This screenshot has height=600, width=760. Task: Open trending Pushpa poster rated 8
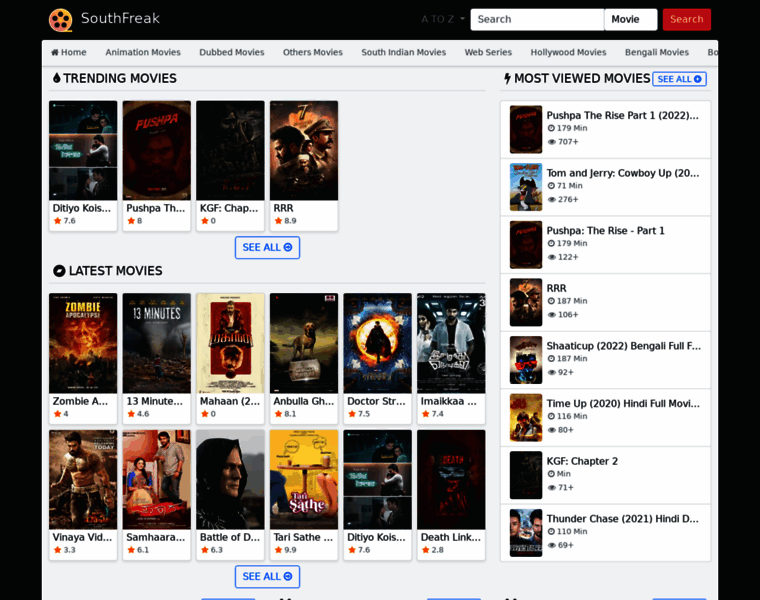(157, 151)
